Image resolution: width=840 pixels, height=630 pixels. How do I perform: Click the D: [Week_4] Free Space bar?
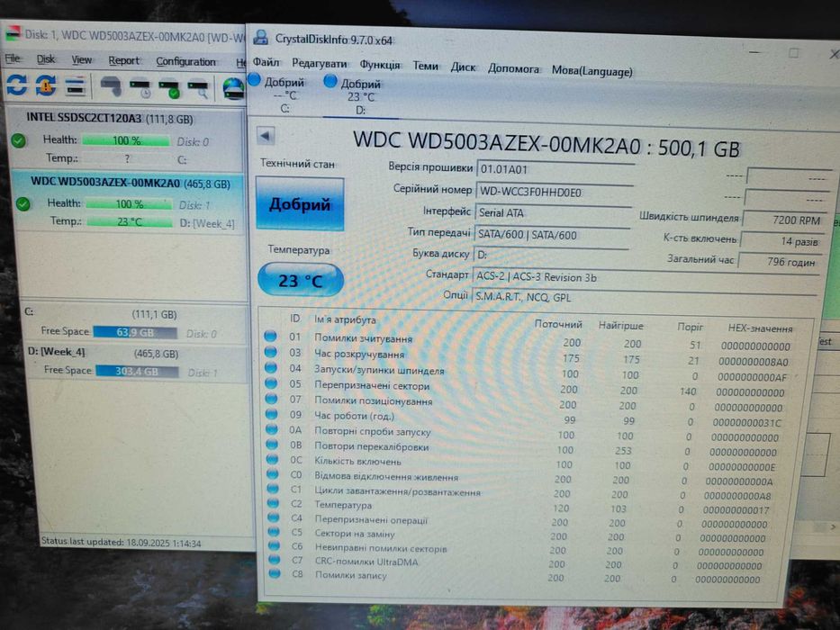(137, 371)
